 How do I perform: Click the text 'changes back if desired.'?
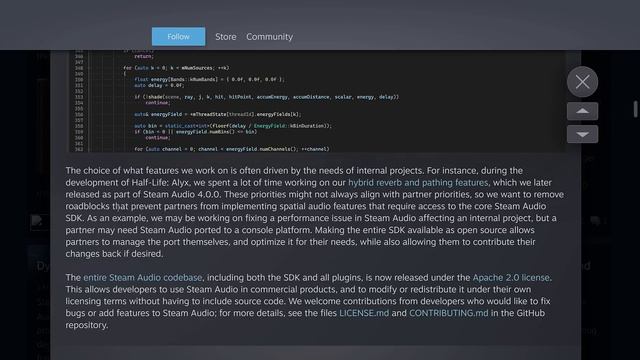coord(114,254)
